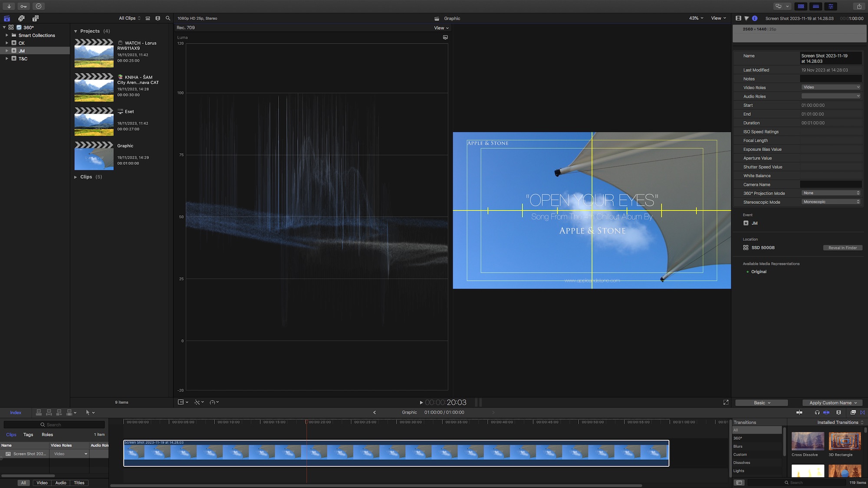Viewport: 868px width, 488px height.
Task: Toggle audio skimming headphones icon
Action: point(817,413)
